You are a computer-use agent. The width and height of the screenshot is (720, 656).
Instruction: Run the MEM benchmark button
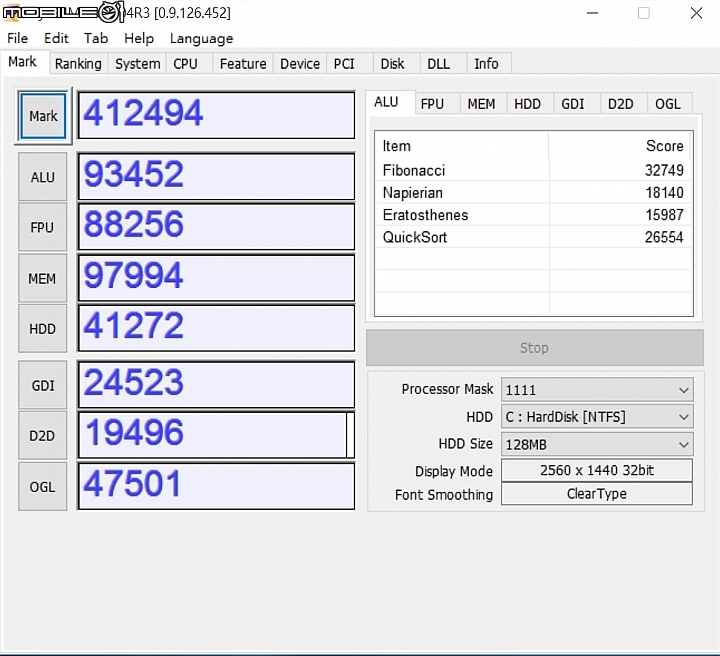pos(42,279)
